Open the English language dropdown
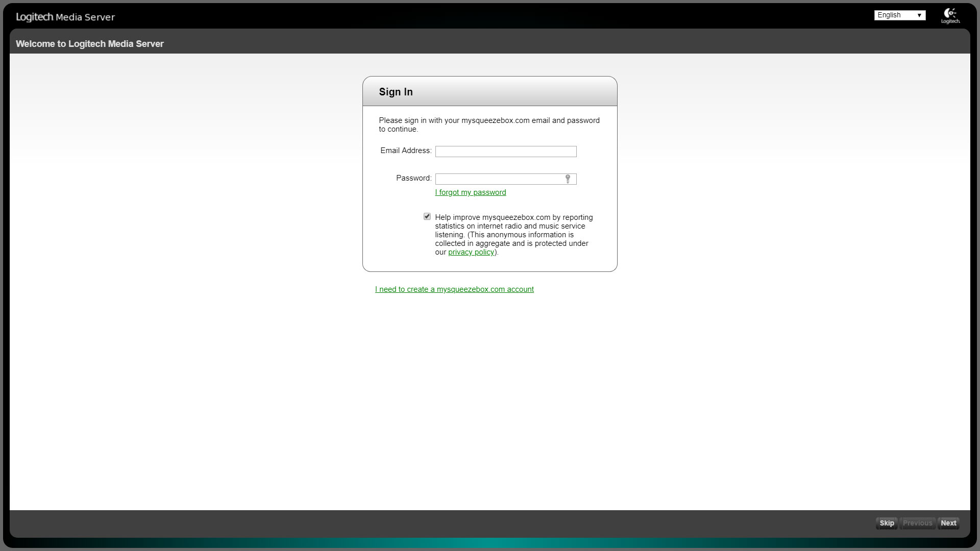 pyautogui.click(x=899, y=15)
